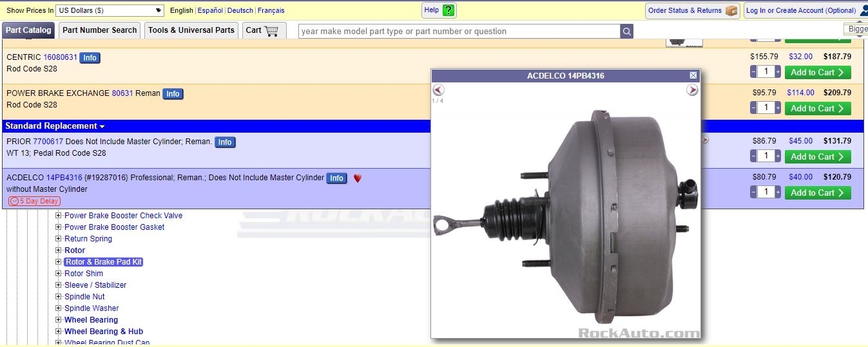Add PRIOR $131.79 item to cart
The image size is (868, 347).
(818, 156)
